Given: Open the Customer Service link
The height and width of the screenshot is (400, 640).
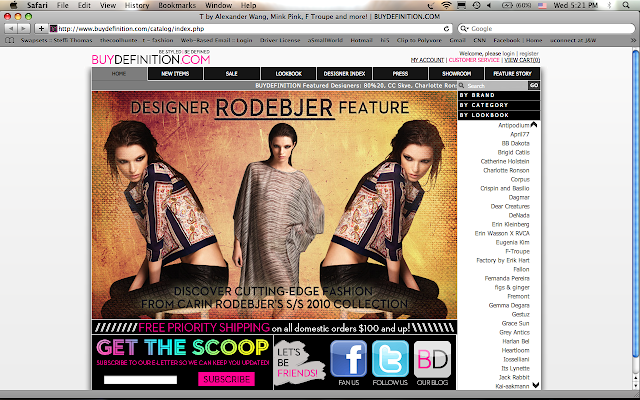Looking at the screenshot, I should click(x=474, y=60).
